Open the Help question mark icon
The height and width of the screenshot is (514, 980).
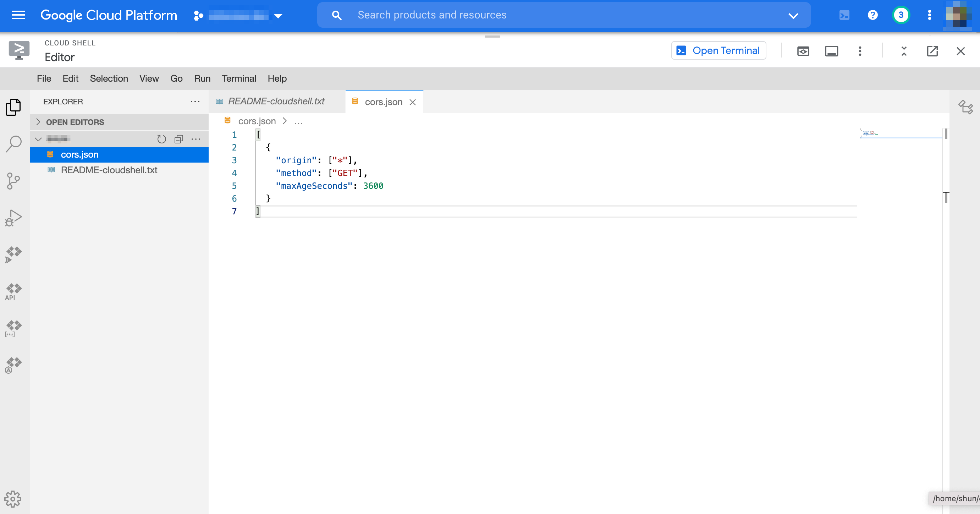pos(873,15)
